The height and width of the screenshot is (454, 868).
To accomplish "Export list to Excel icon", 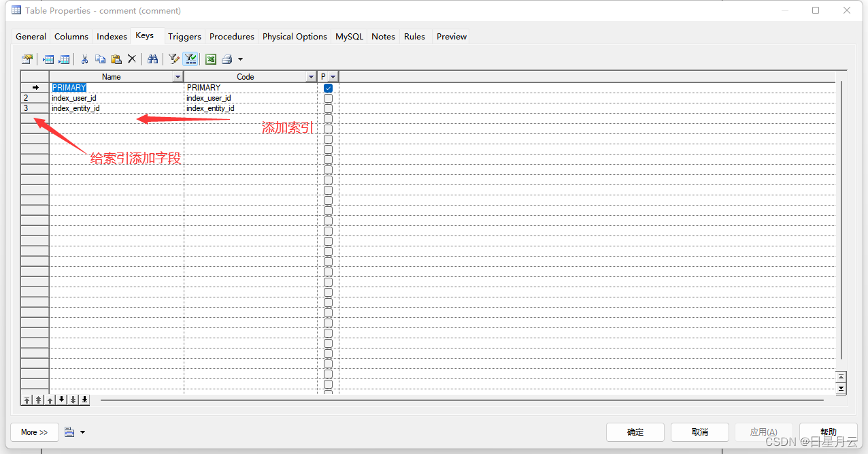I will point(211,59).
